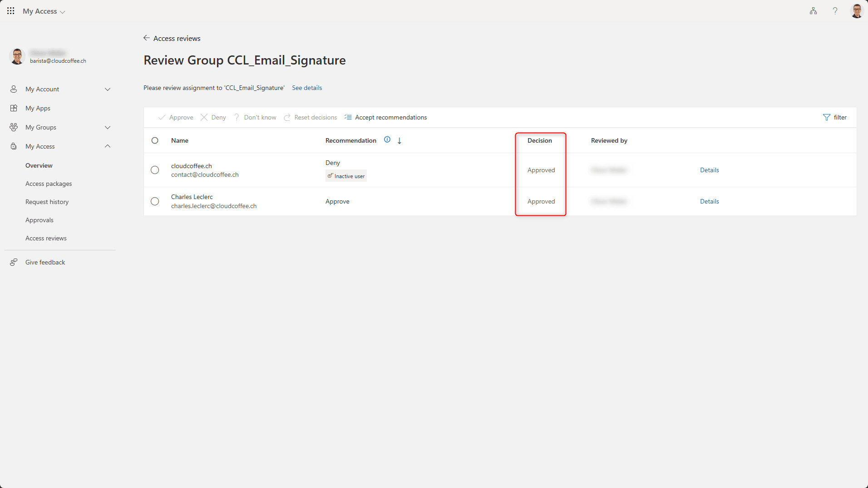868x488 pixels.
Task: Open the app launcher waffle icon
Action: [x=11, y=11]
